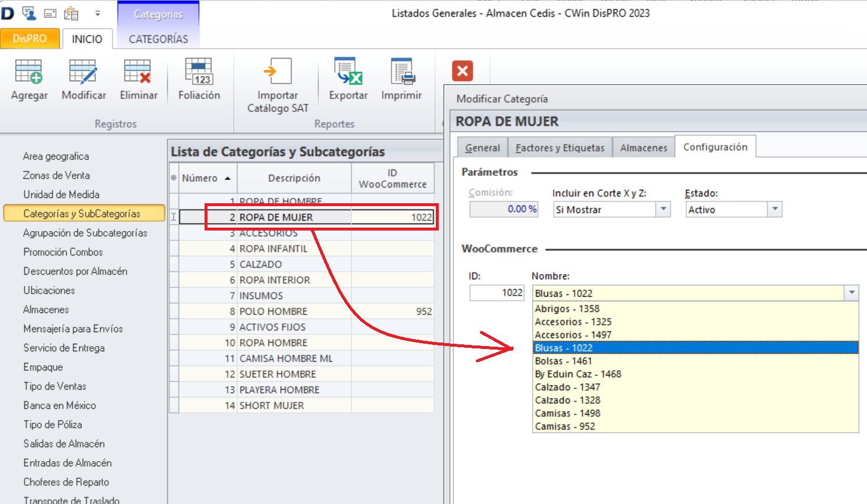Image resolution: width=867 pixels, height=504 pixels.
Task: Expand the WooCommerce Nombre combo box
Action: (x=853, y=292)
